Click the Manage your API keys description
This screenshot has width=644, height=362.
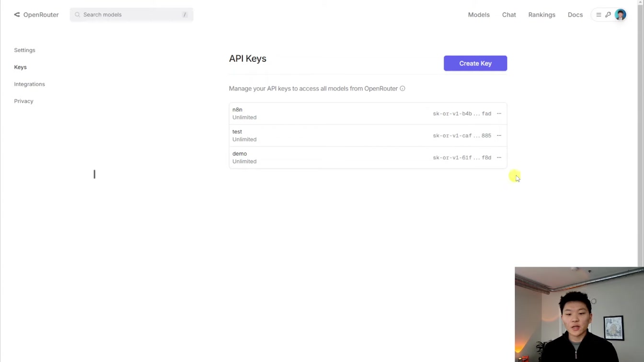click(313, 89)
